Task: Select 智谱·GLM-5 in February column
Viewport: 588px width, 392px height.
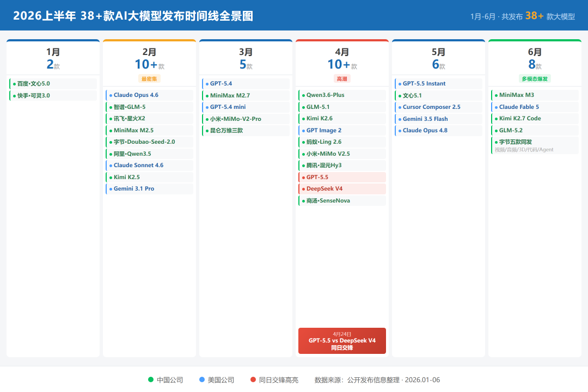Action: (149, 107)
